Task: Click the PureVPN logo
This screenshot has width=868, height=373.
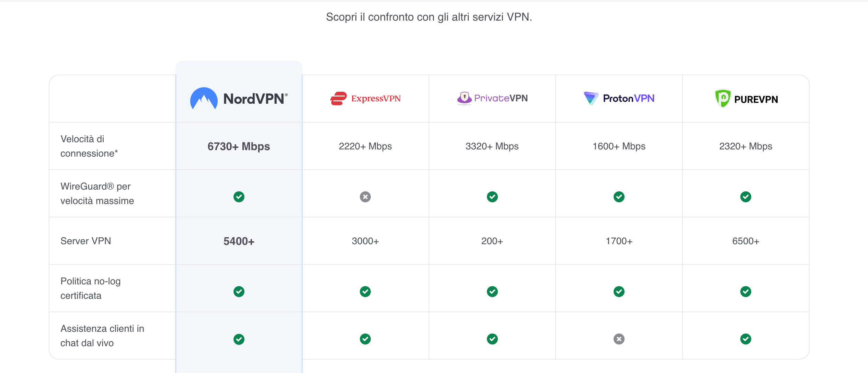Action: coord(746,99)
